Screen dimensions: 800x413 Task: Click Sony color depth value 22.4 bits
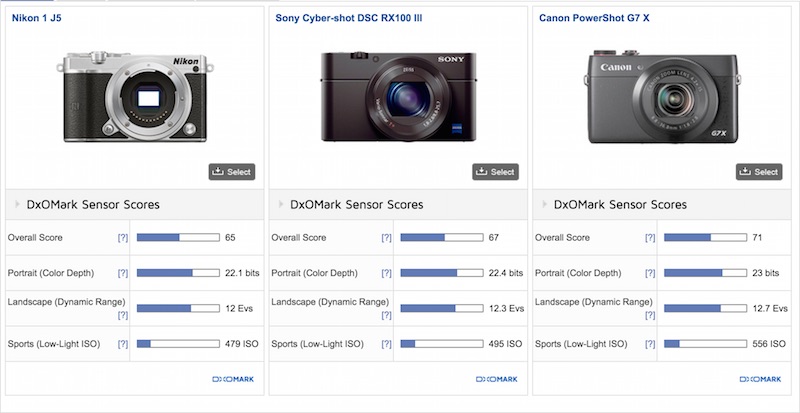506,273
